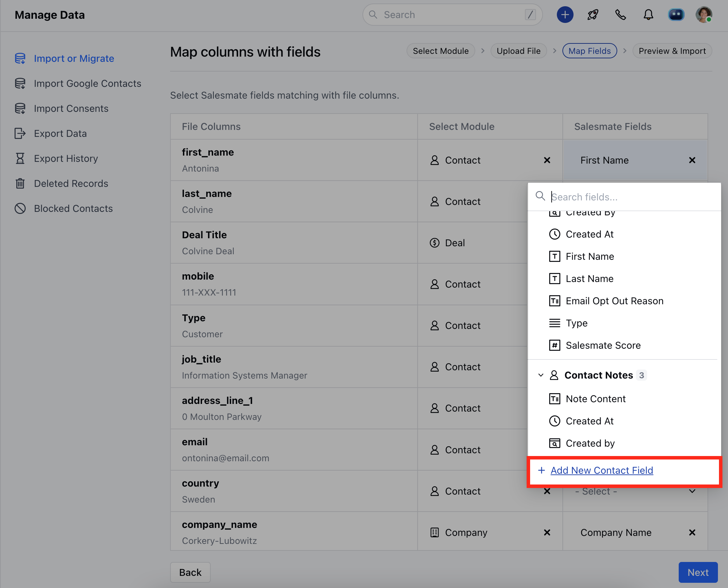Viewport: 728px width, 588px height.
Task: Open module dropdown for Type row
Action: [x=472, y=325]
